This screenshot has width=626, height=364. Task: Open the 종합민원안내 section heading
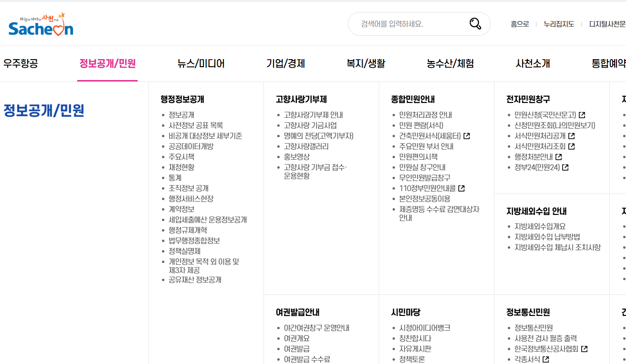pos(413,100)
